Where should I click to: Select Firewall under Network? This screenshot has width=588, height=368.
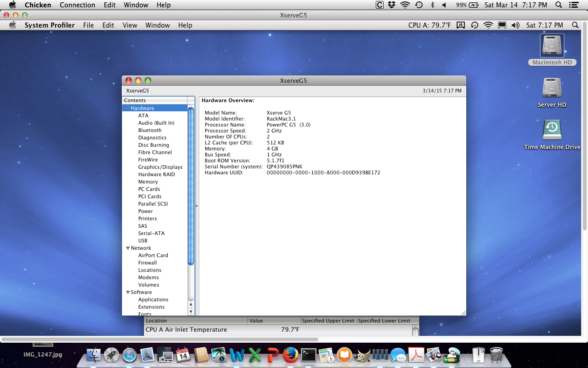(x=147, y=263)
